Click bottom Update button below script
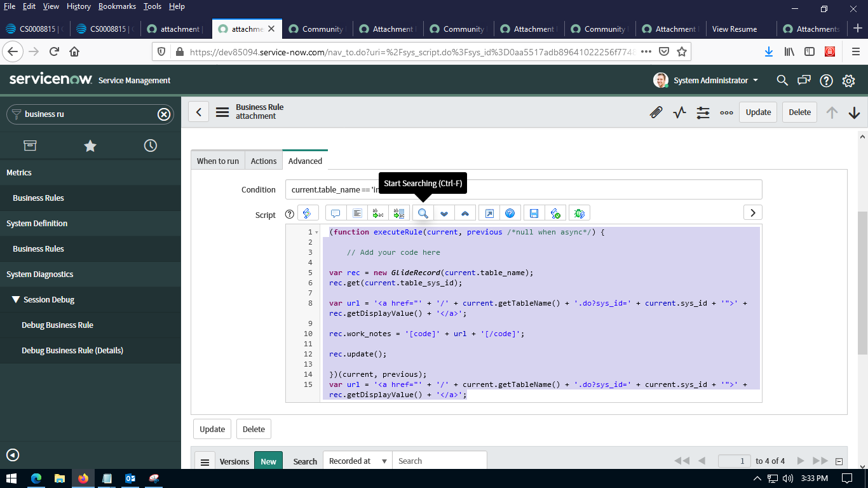The height and width of the screenshot is (488, 868). (212, 429)
